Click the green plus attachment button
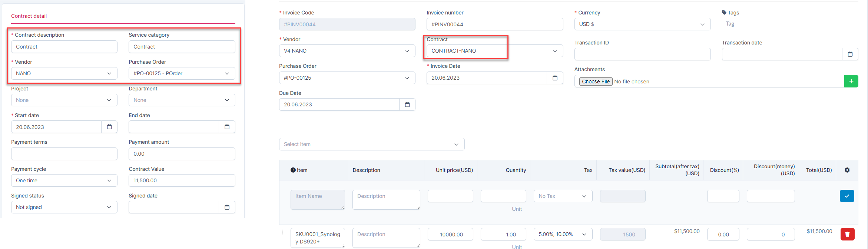Viewport: 868px width, 249px height. 851,81
